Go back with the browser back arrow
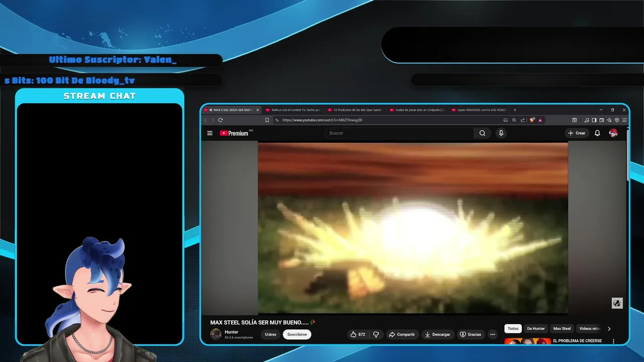644x362 pixels. point(205,120)
